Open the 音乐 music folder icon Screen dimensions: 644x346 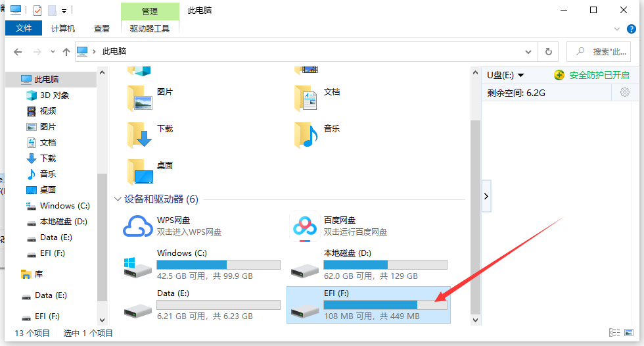tap(306, 135)
